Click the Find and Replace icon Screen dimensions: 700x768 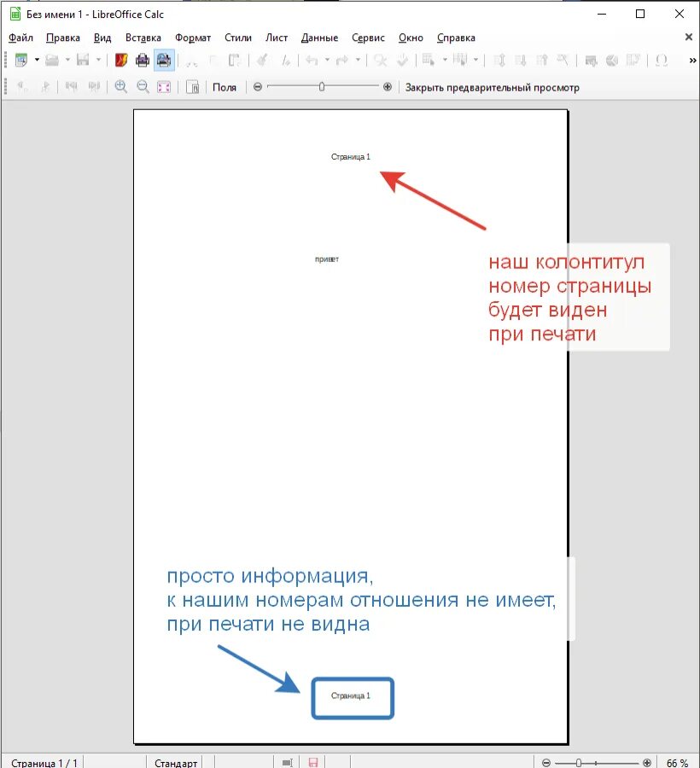point(380,61)
